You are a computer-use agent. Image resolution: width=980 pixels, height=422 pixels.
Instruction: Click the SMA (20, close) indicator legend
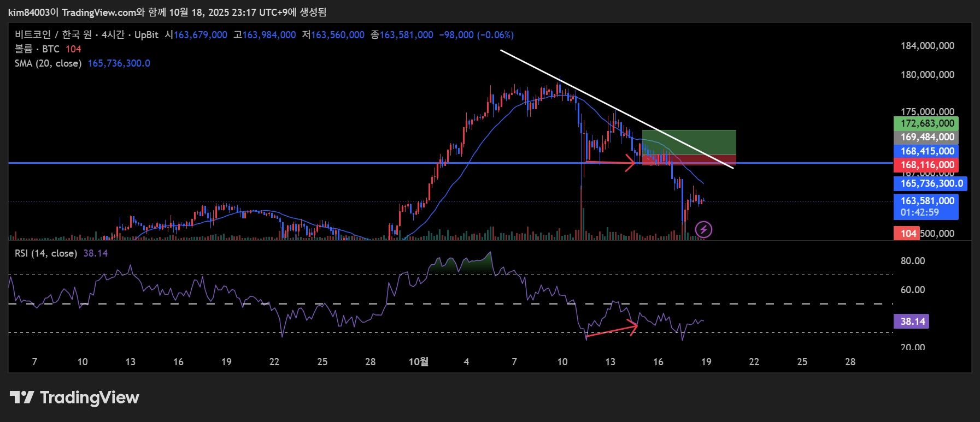pos(48,63)
